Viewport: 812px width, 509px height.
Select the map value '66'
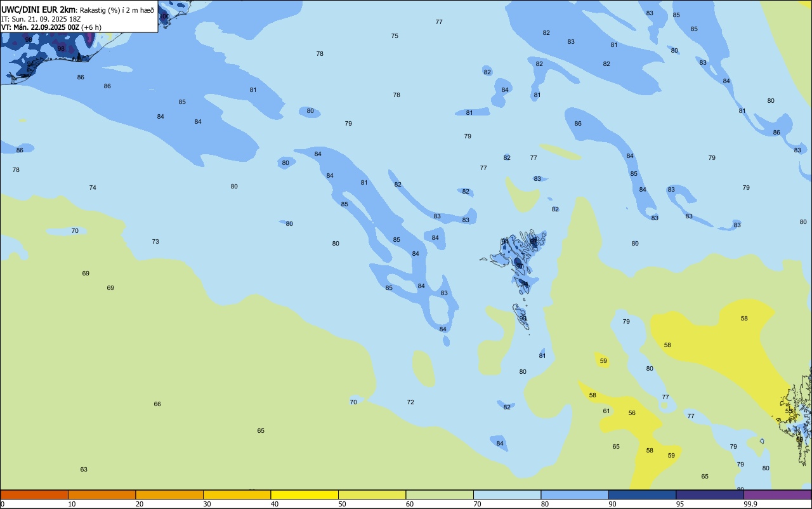click(157, 404)
